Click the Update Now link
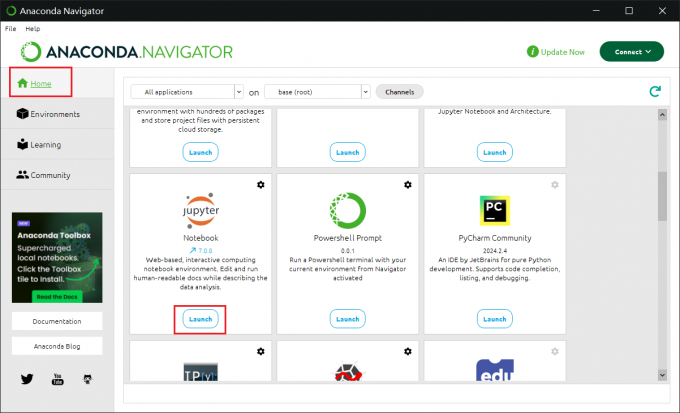 [x=563, y=52]
